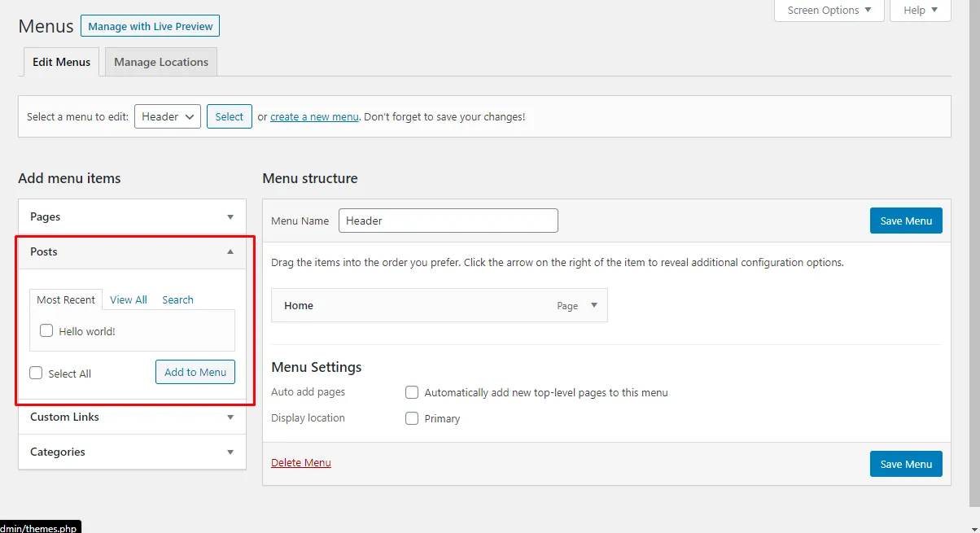This screenshot has height=533, width=980.
Task: Switch to the View All posts tab
Action: pyautogui.click(x=129, y=299)
